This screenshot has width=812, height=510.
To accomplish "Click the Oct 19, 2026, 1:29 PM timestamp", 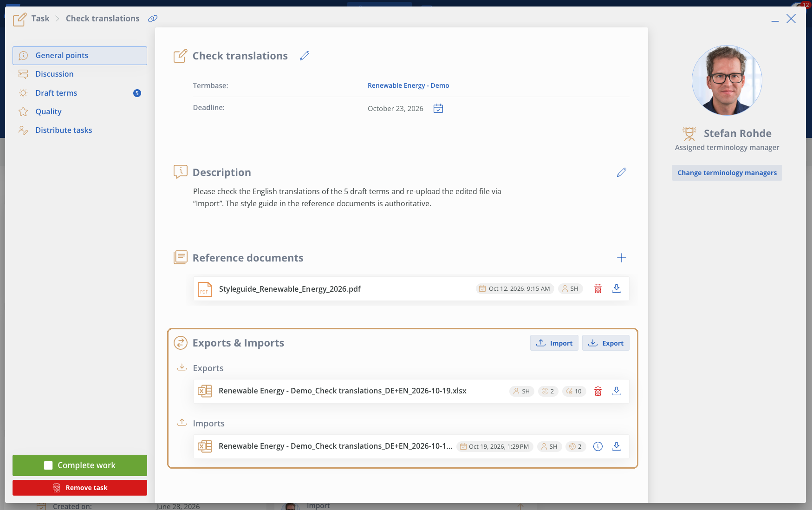I will point(495,446).
